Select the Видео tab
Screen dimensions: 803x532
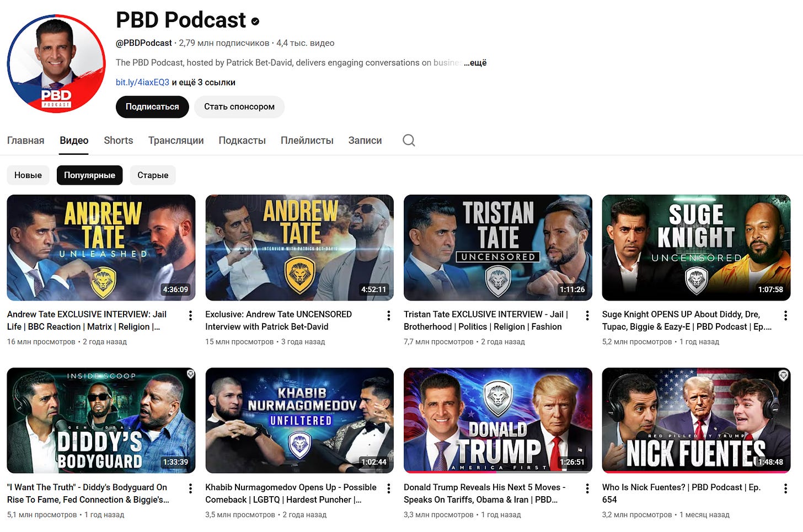74,141
